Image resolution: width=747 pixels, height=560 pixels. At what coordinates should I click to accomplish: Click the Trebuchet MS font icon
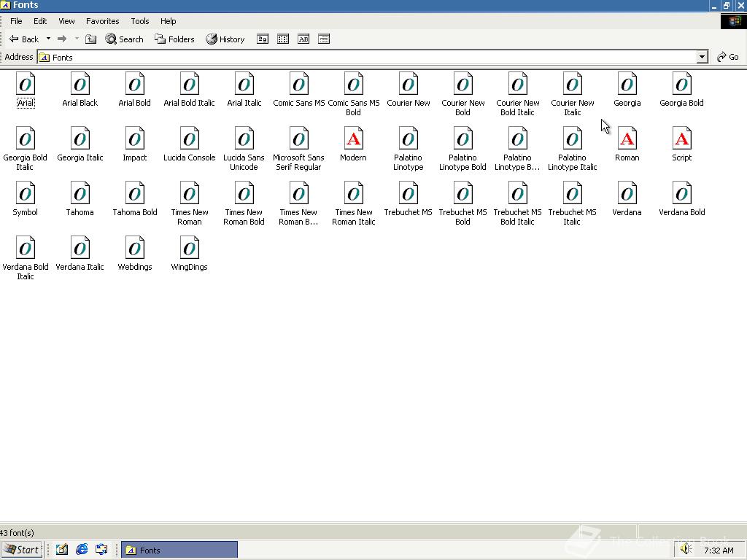point(409,193)
